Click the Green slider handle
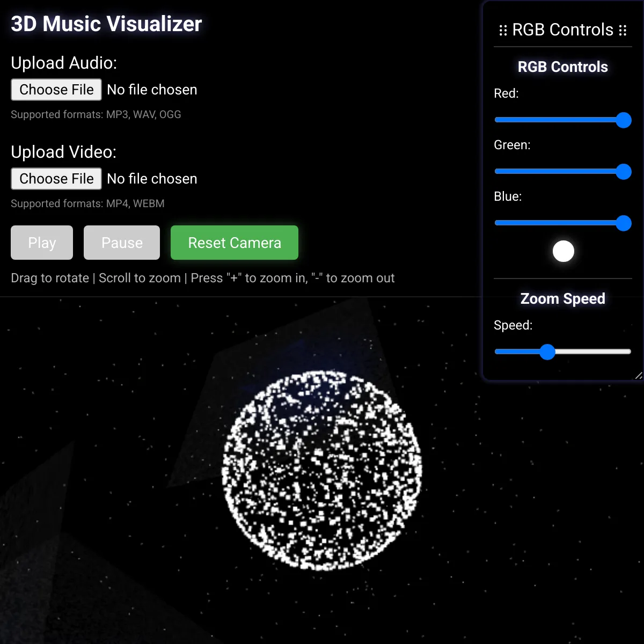 pos(624,172)
